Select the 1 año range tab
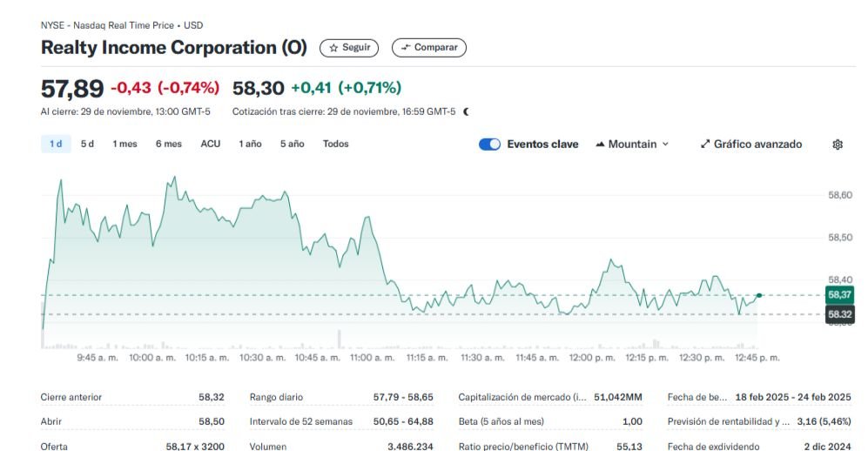The width and height of the screenshot is (868, 451). [250, 144]
